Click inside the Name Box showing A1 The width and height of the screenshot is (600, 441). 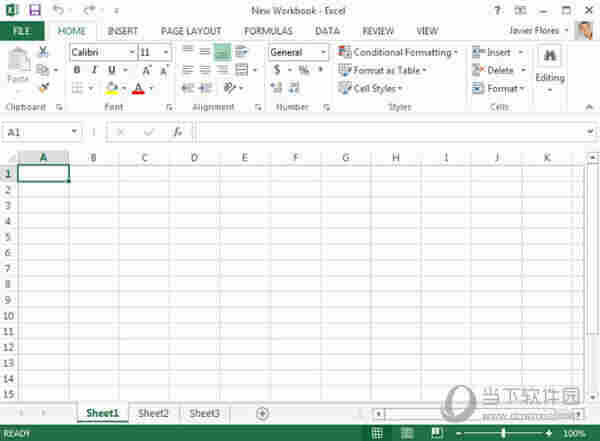(x=38, y=132)
